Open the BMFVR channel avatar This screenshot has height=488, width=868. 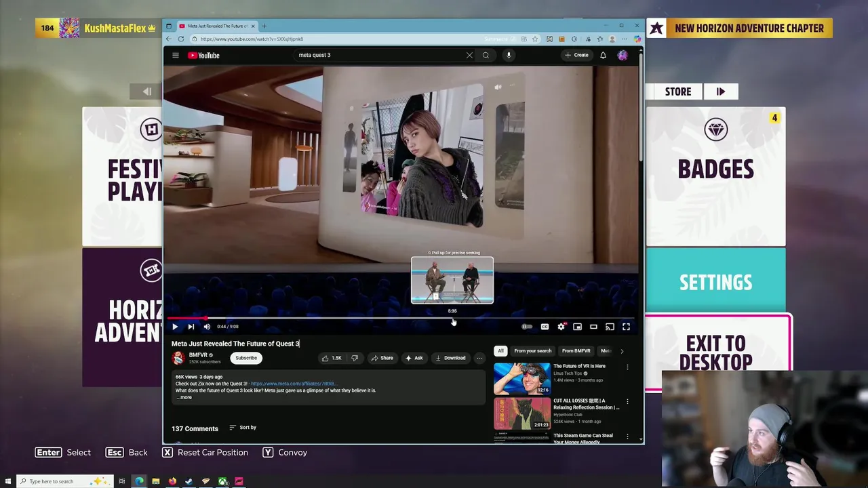point(178,358)
